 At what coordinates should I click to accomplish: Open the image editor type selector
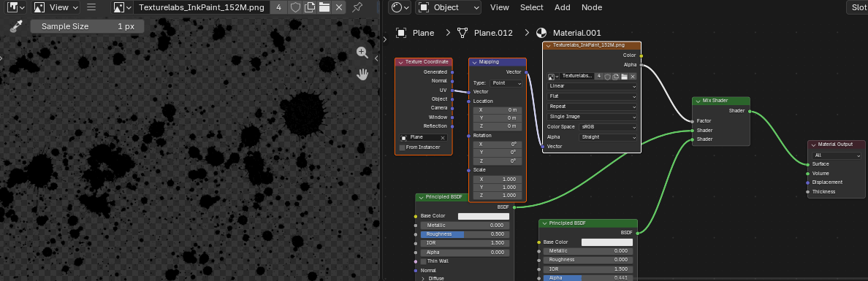pyautogui.click(x=15, y=7)
